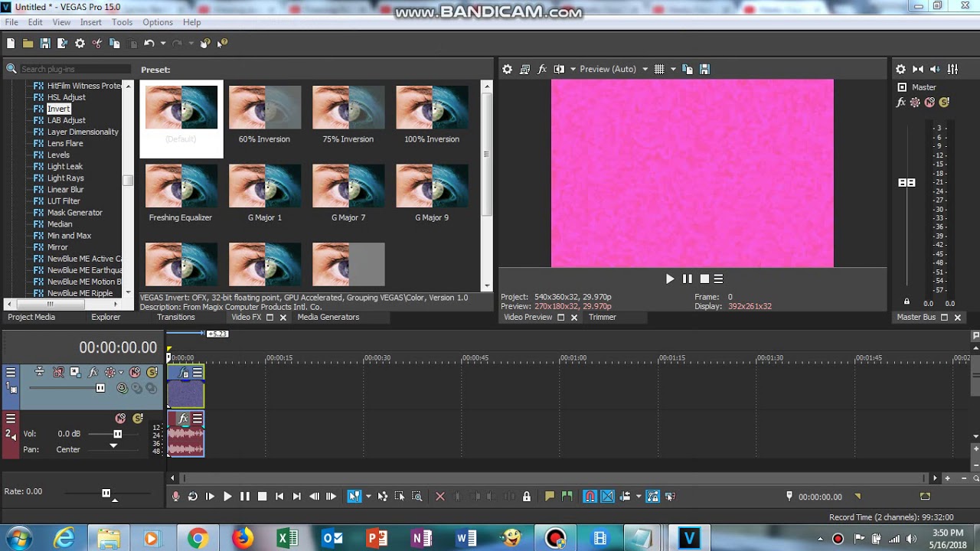Viewport: 980px width, 551px height.
Task: Toggle Split Screen View icon in preview
Action: tap(559, 69)
